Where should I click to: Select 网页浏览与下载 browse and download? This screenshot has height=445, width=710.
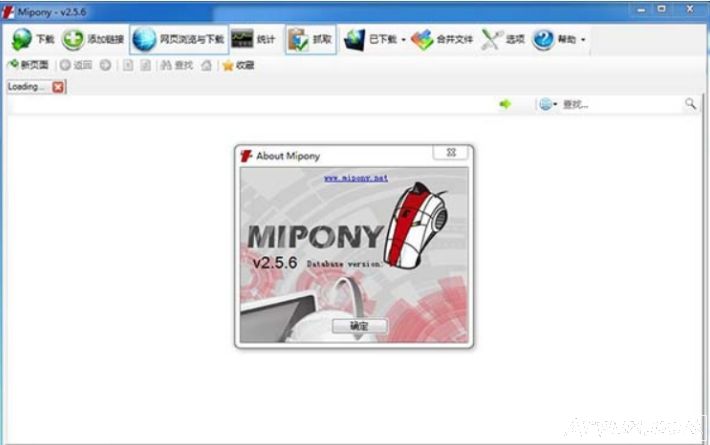[179, 39]
